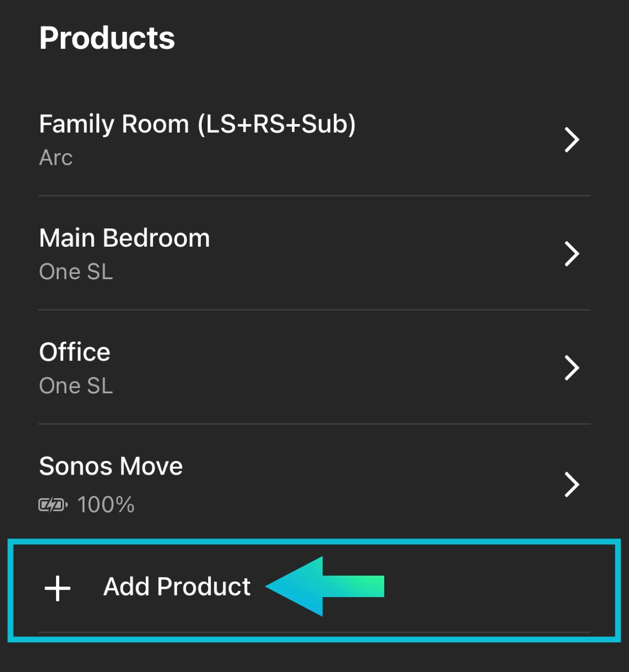629x672 pixels.
Task: Tap the plus icon beside Add Product
Action: pyautogui.click(x=58, y=588)
